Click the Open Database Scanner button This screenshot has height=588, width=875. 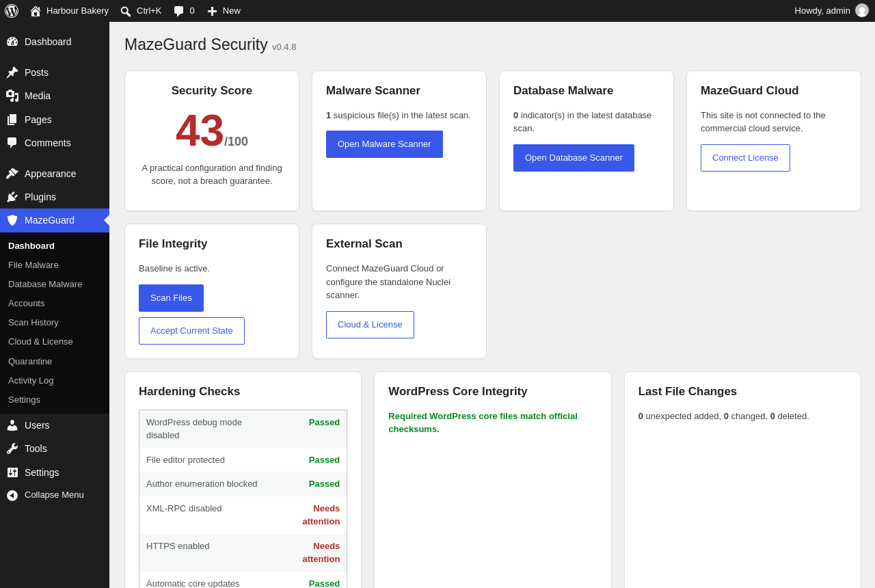coord(574,158)
